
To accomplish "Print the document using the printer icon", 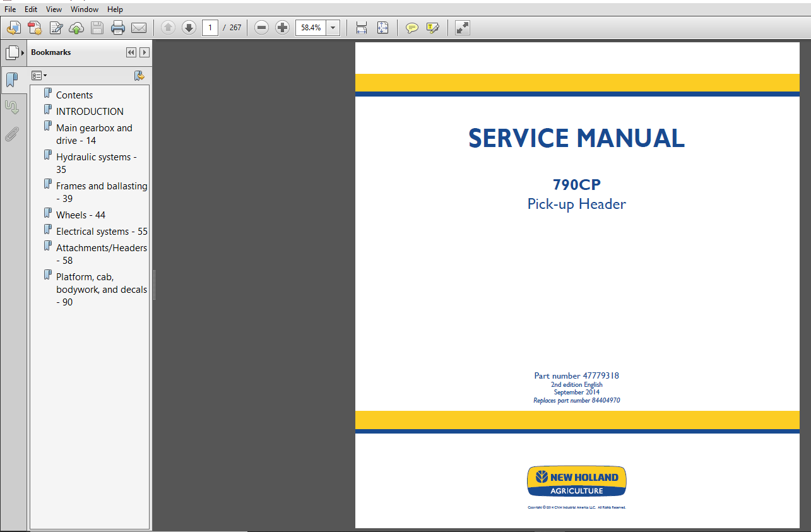I will [118, 28].
